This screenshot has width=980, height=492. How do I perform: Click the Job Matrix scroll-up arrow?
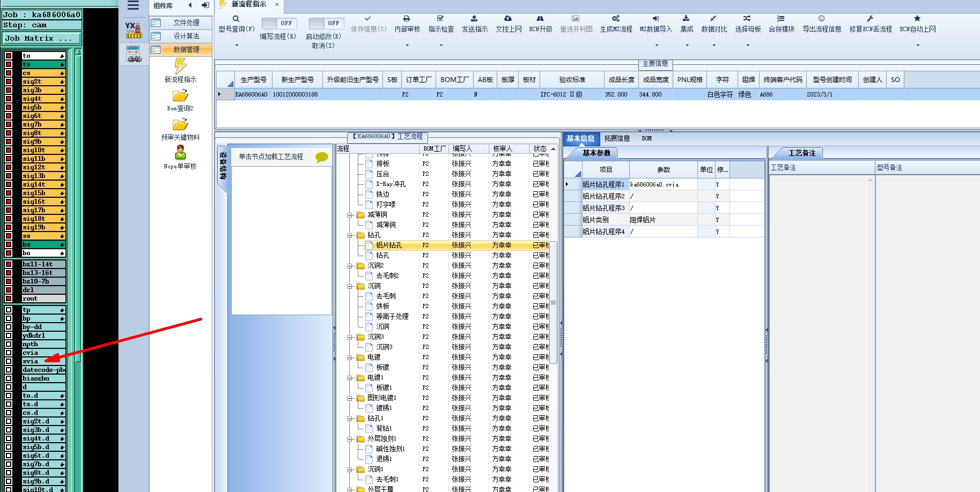78,53
